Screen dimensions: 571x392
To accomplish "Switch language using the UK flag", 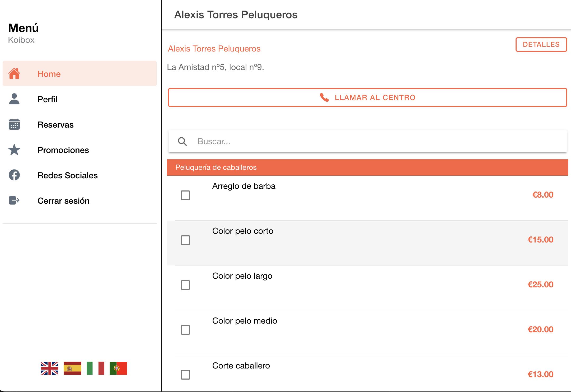I will point(50,368).
